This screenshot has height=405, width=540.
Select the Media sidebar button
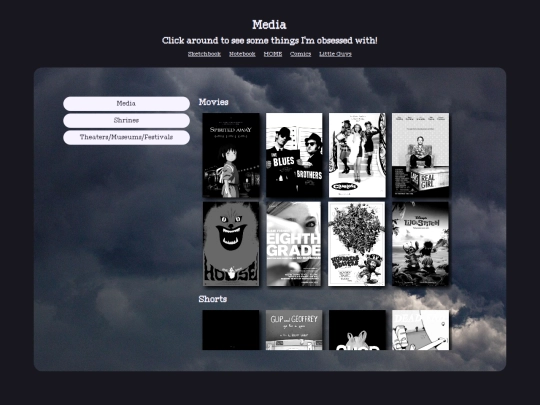(x=126, y=104)
